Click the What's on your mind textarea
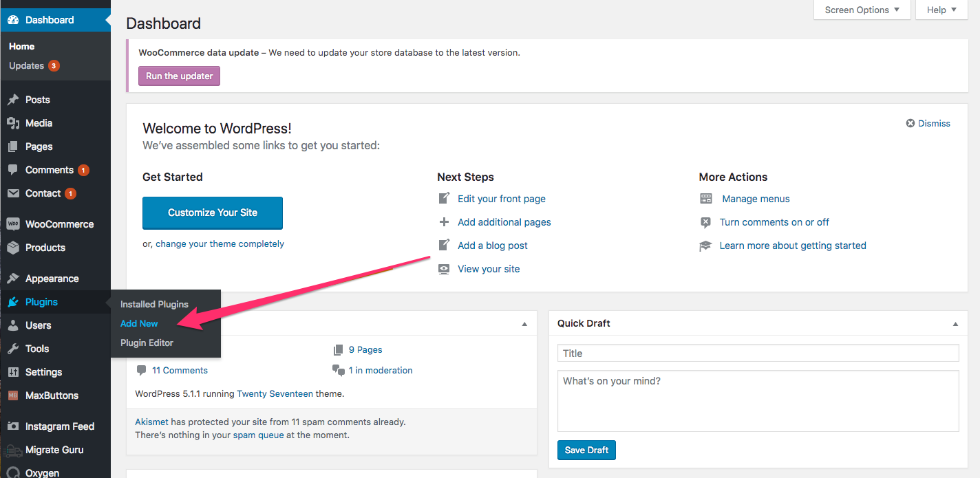Viewport: 980px width, 478px height. pyautogui.click(x=758, y=401)
